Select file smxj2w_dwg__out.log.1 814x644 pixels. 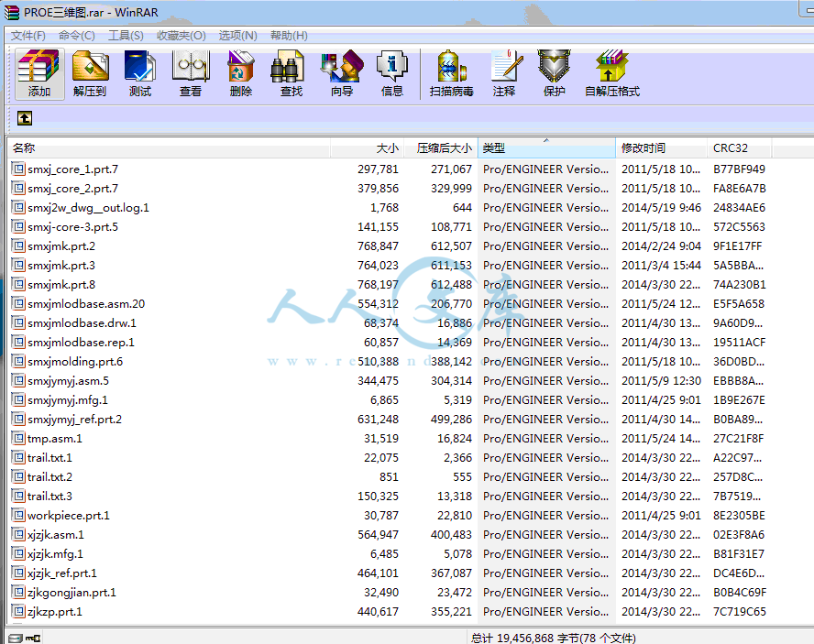click(88, 208)
